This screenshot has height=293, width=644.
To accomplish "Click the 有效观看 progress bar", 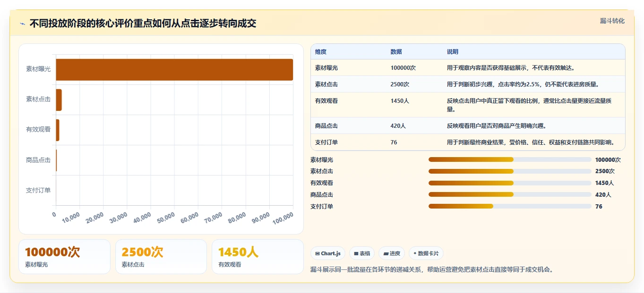I will coord(510,183).
